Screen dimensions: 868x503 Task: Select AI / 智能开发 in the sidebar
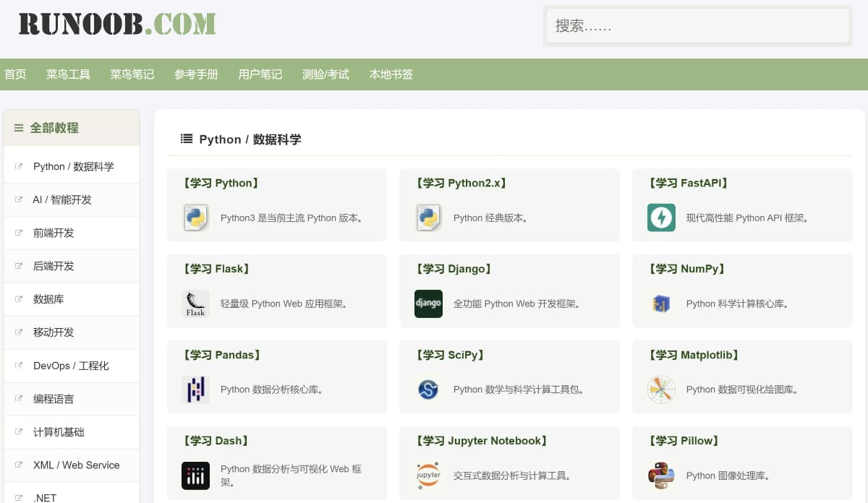click(72, 199)
